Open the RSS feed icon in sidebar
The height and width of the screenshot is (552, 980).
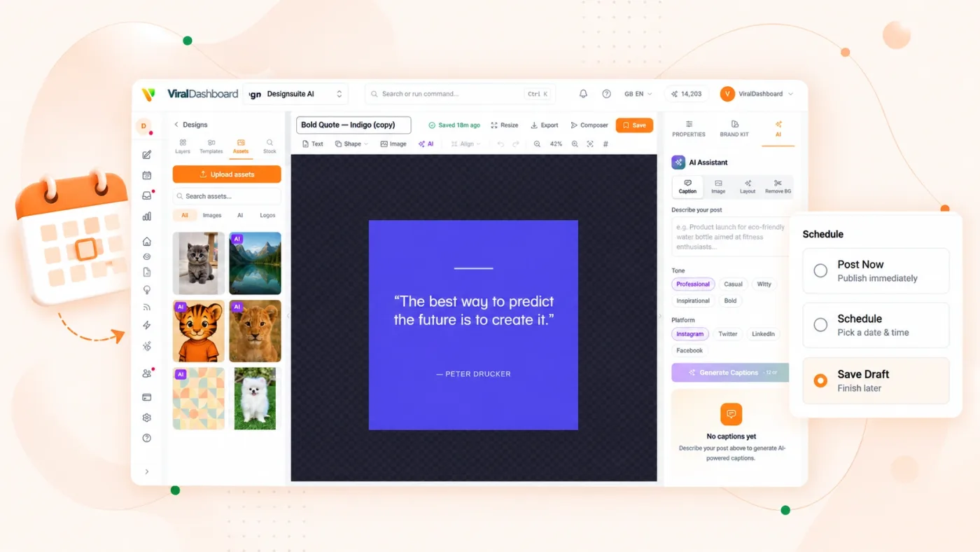146,307
